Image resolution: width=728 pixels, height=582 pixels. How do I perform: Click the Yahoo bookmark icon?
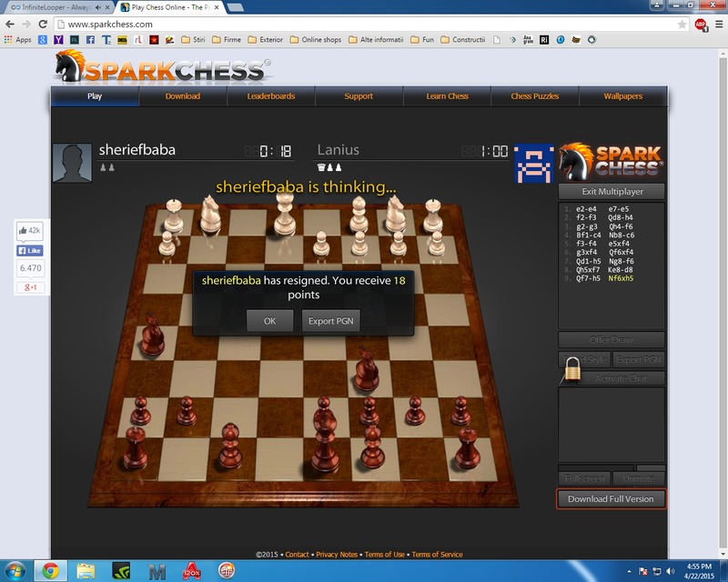pyautogui.click(x=58, y=40)
